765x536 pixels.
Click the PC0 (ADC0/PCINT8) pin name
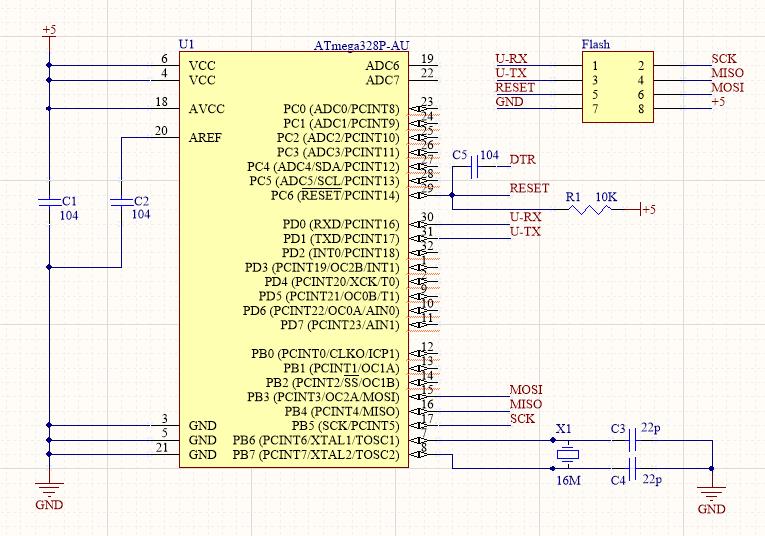pyautogui.click(x=341, y=109)
